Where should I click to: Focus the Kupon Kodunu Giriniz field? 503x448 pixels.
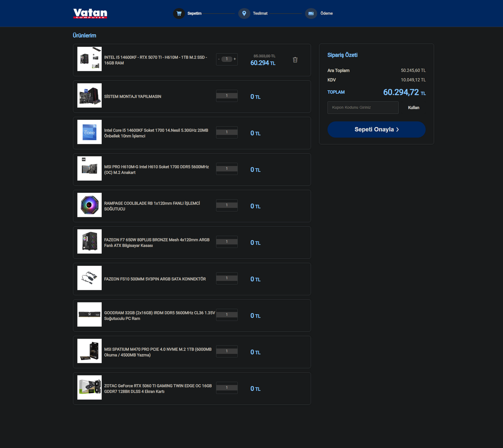(363, 107)
